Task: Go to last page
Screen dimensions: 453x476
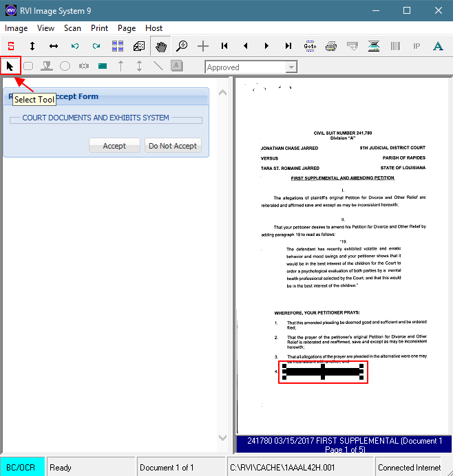Action: tap(288, 46)
